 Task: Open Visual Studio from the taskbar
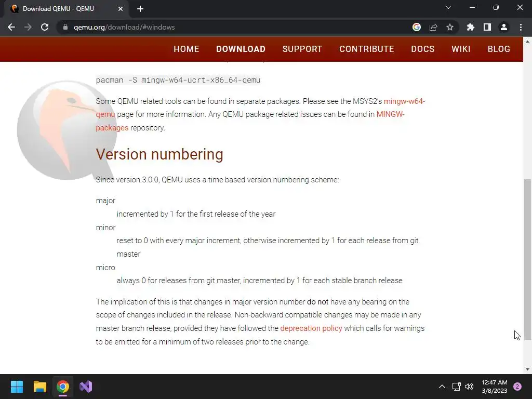click(x=86, y=387)
